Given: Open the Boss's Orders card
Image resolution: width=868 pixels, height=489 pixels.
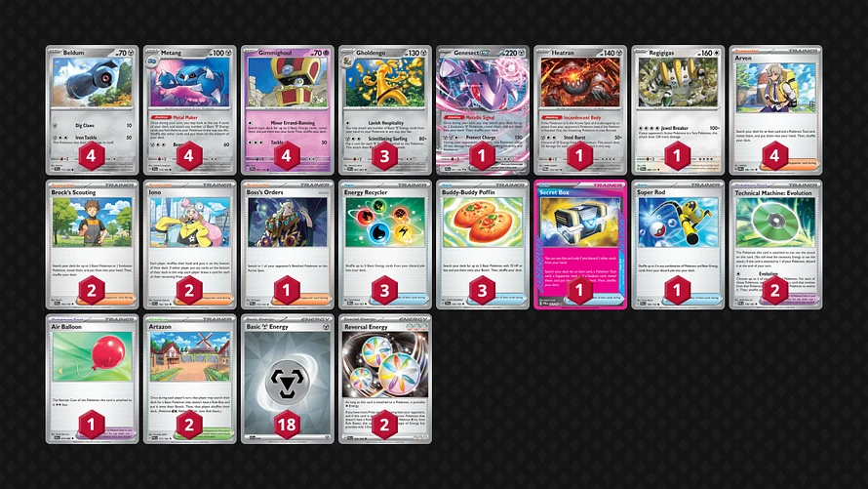Looking at the screenshot, I should point(288,244).
